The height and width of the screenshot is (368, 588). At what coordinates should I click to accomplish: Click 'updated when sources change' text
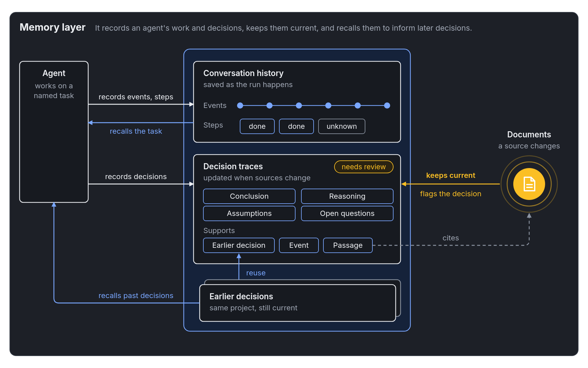257,178
